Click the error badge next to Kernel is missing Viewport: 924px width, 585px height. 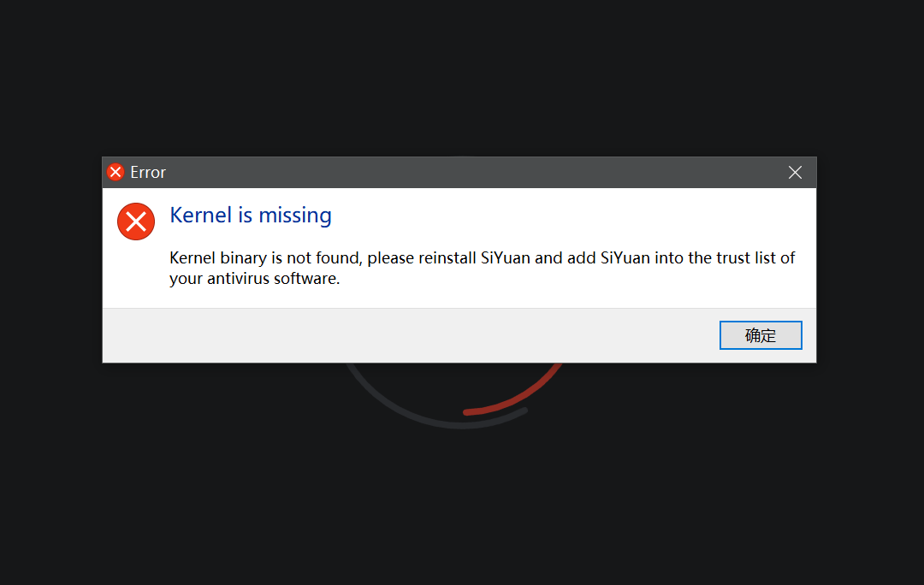[x=135, y=221]
